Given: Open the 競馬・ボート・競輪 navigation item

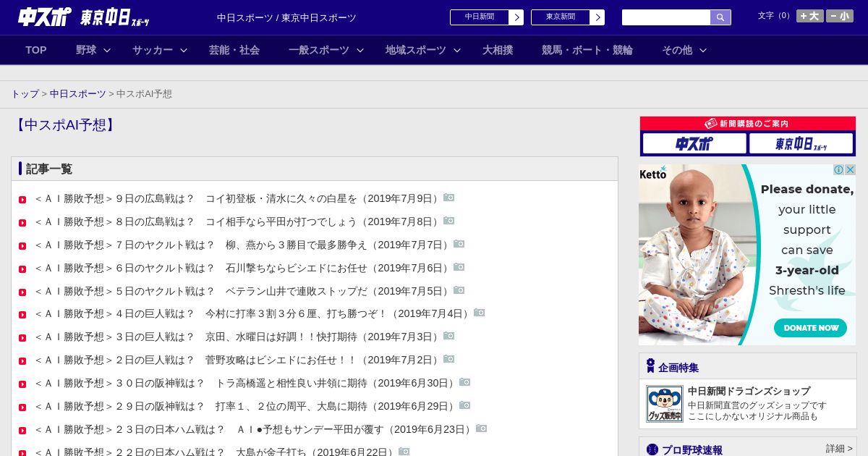Looking at the screenshot, I should pos(587,50).
